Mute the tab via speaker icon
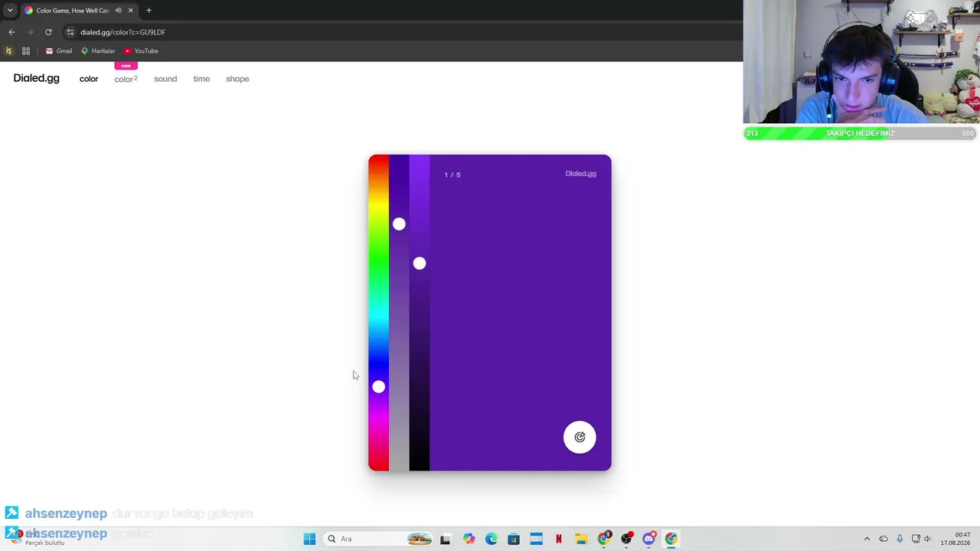Viewport: 980px width, 551px height. pyautogui.click(x=118, y=11)
